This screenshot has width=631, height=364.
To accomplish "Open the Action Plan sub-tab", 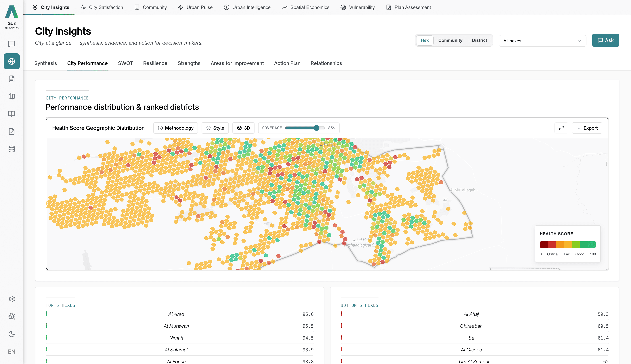I will click(287, 63).
